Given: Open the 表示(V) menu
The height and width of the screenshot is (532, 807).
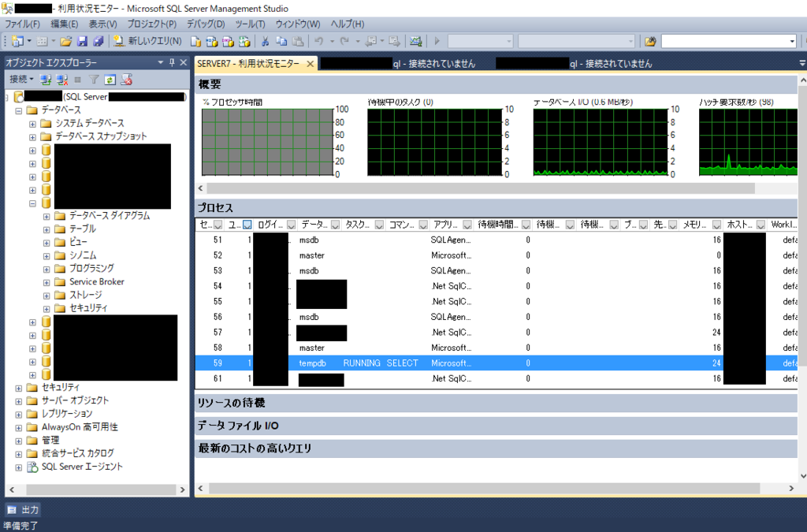Looking at the screenshot, I should click(102, 24).
